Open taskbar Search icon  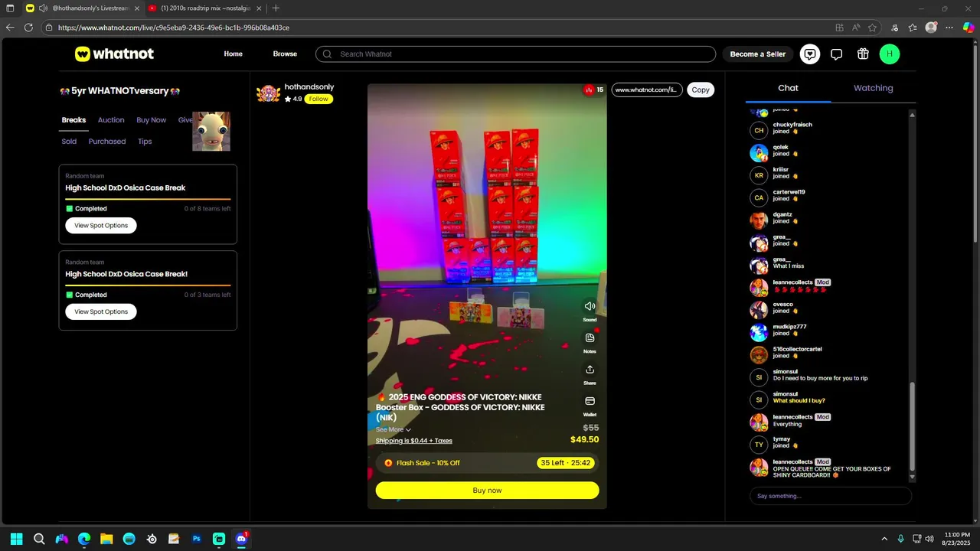pos(39,539)
